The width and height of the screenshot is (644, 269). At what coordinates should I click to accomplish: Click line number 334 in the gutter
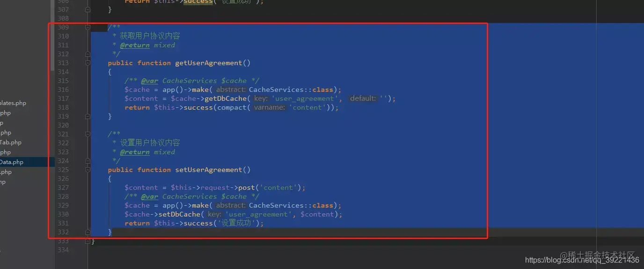click(x=63, y=250)
